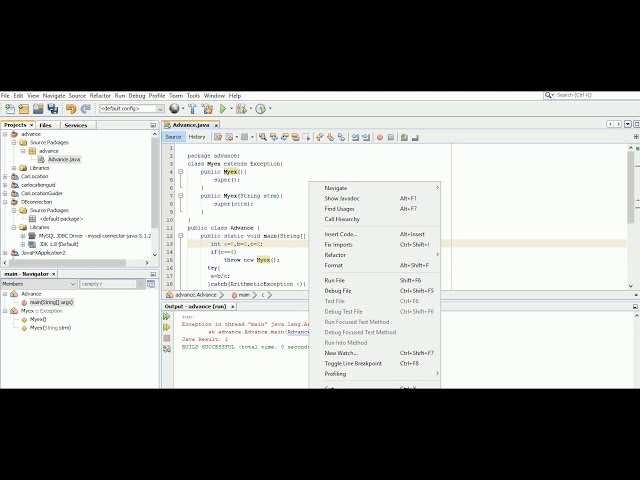Click the Debug Project toolbar icon
Image resolution: width=640 pixels, height=480 pixels.
(241, 109)
